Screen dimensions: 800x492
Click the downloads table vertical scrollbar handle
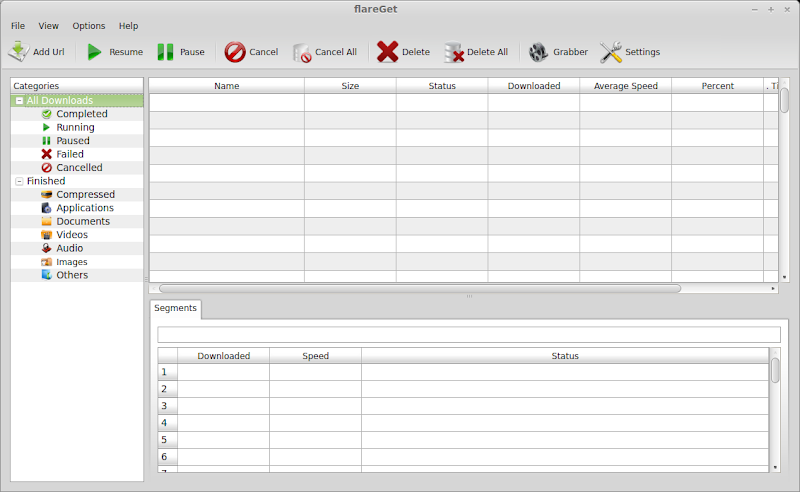point(784,100)
